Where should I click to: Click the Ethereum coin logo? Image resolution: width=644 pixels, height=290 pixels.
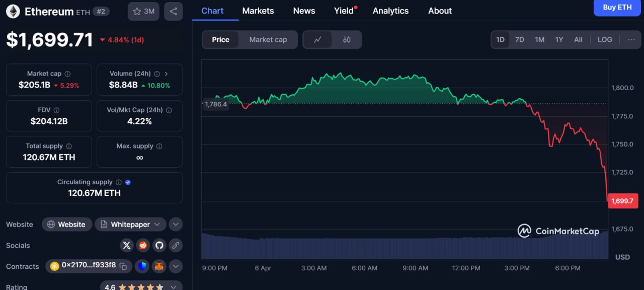13,12
